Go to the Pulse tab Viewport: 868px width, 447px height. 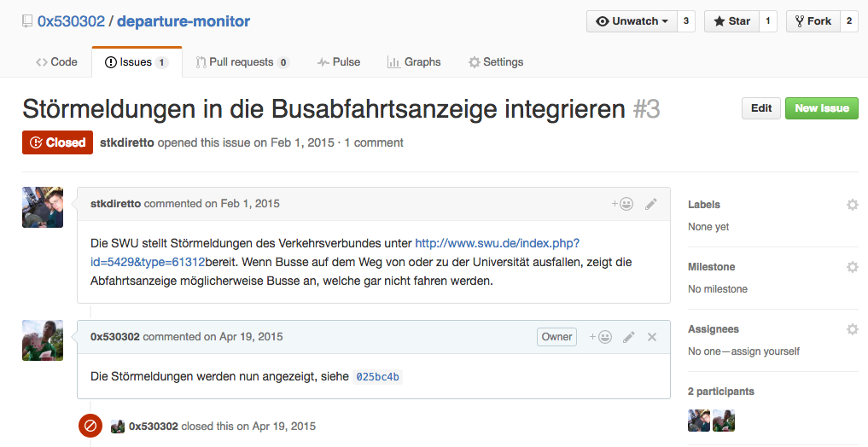tap(339, 62)
